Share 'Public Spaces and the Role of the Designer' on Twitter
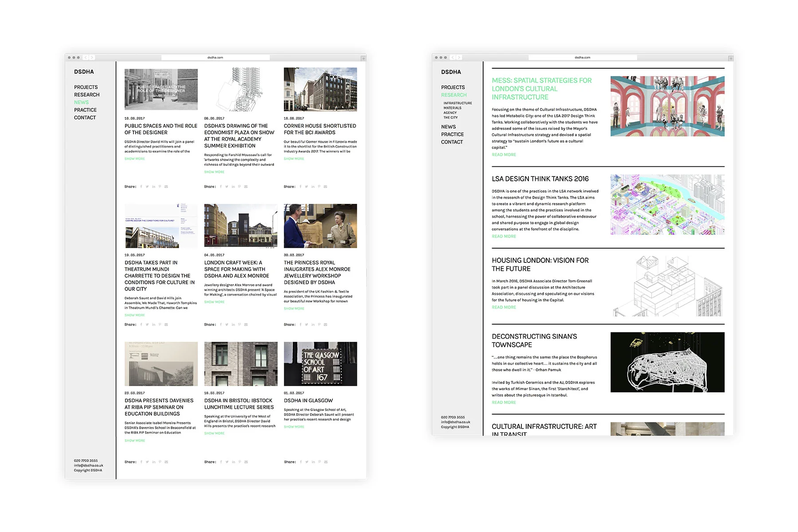Viewport: 798px width, 532px height. coord(147,187)
